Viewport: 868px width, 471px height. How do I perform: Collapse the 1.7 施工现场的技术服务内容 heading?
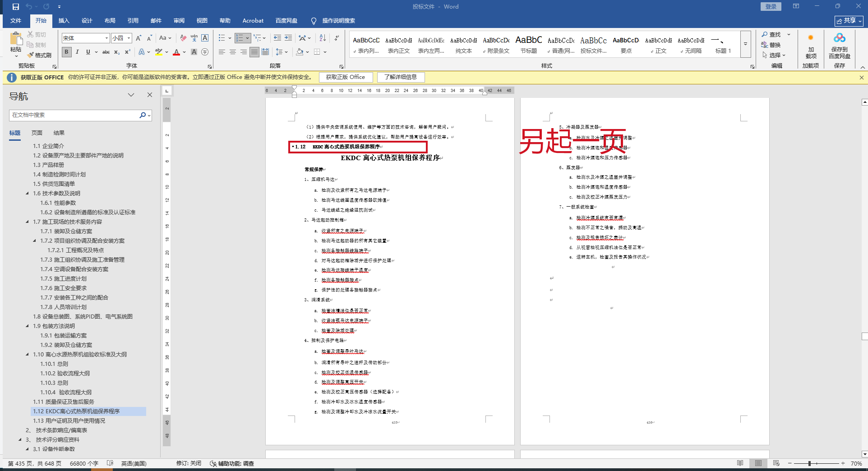pos(28,222)
